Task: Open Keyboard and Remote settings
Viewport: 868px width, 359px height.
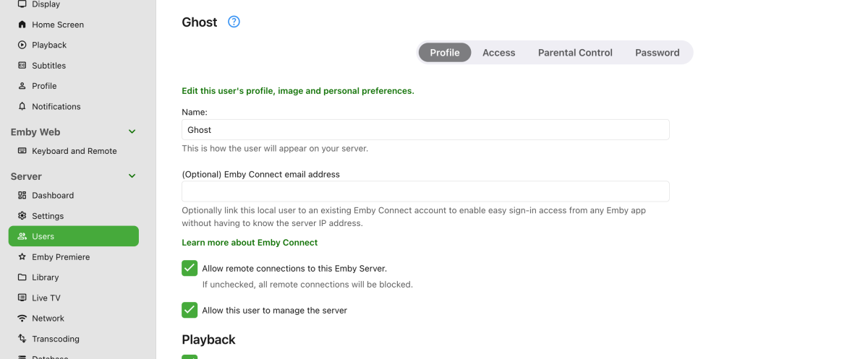Action: click(74, 151)
